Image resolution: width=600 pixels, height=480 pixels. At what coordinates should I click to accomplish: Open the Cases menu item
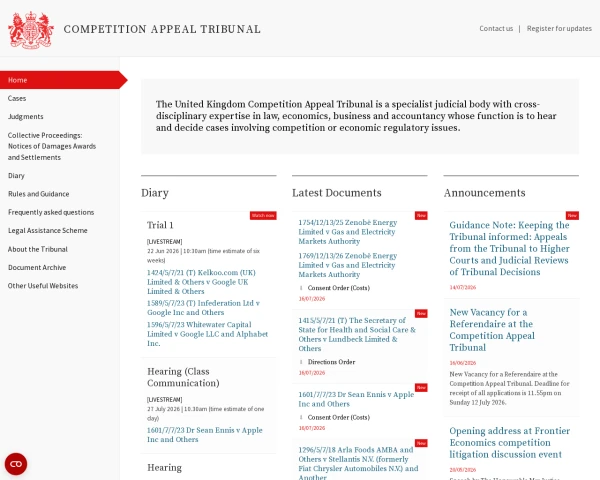coord(17,98)
